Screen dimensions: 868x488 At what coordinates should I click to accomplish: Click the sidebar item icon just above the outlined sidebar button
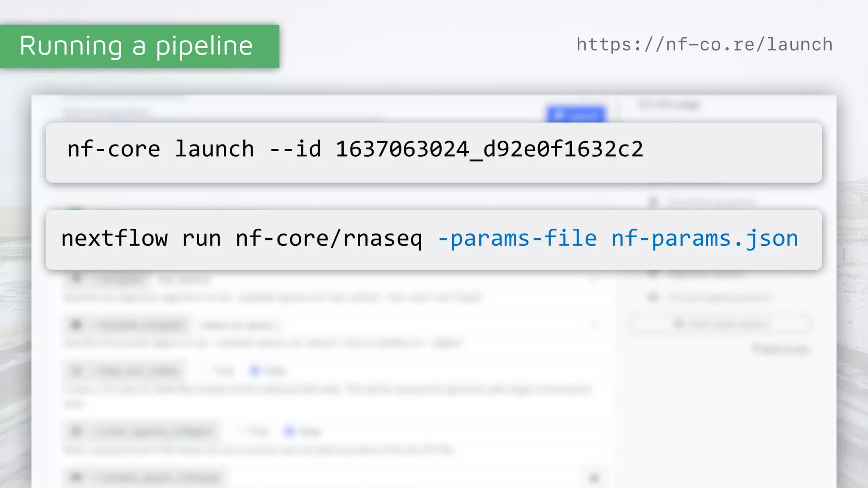click(653, 297)
